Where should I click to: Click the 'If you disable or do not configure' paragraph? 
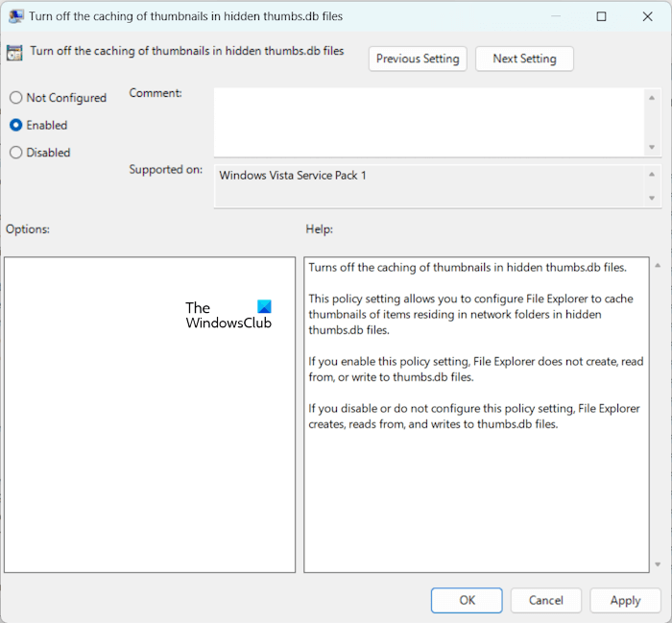tap(474, 416)
